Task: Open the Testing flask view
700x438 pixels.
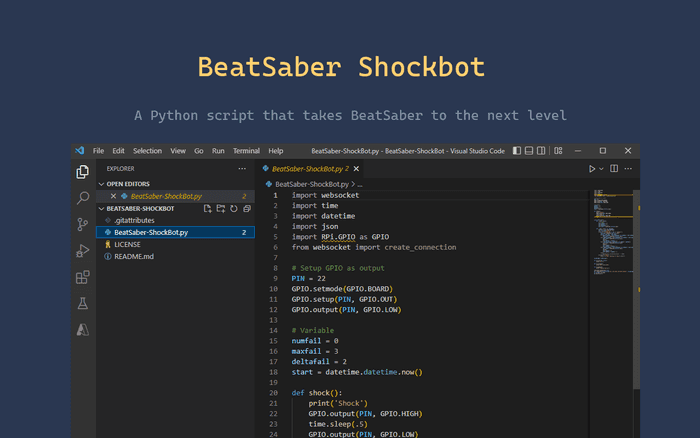Action: coord(83,304)
